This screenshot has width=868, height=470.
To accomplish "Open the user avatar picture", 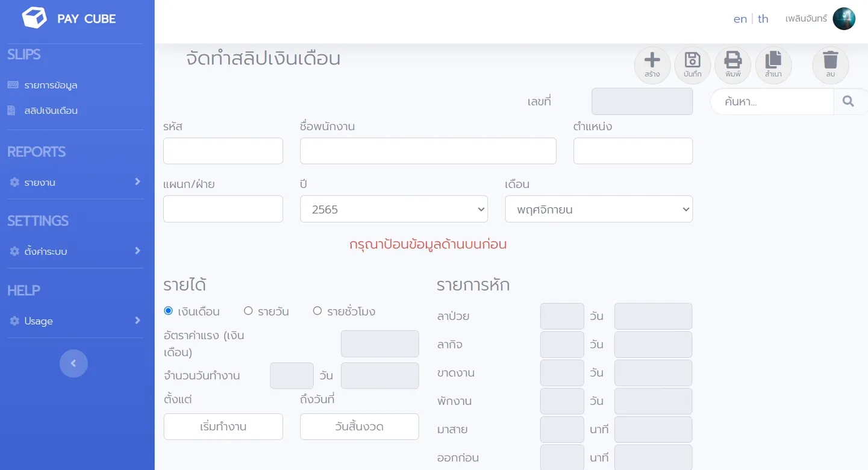I will pyautogui.click(x=844, y=19).
